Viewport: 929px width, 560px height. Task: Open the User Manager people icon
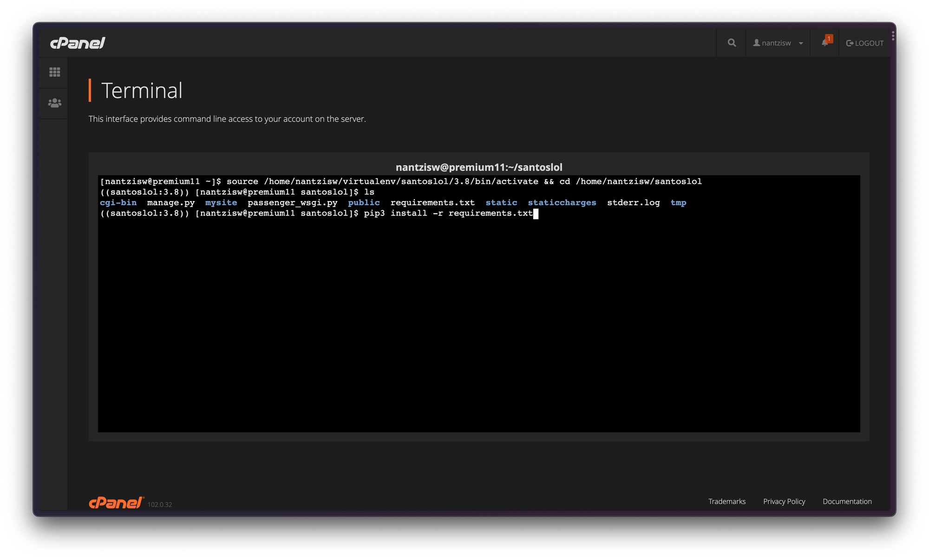55,103
